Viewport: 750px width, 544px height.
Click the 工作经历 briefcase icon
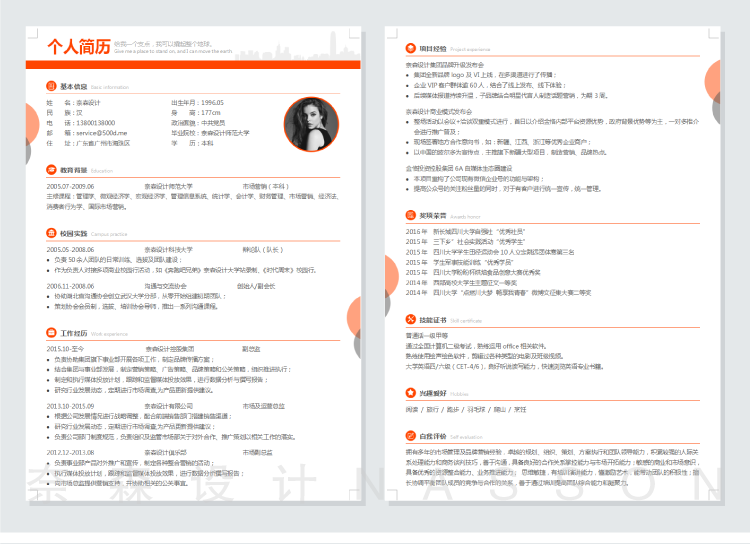click(51, 333)
